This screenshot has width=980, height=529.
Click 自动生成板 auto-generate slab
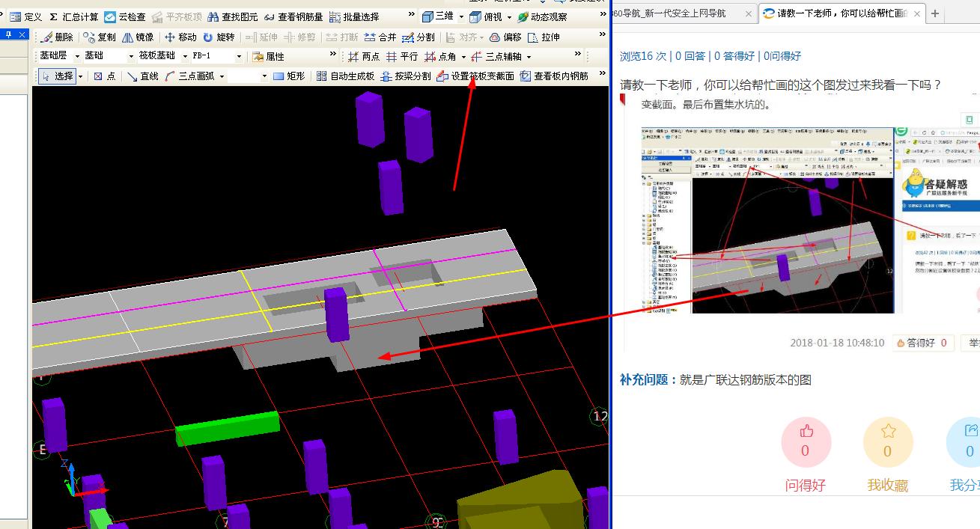345,76
